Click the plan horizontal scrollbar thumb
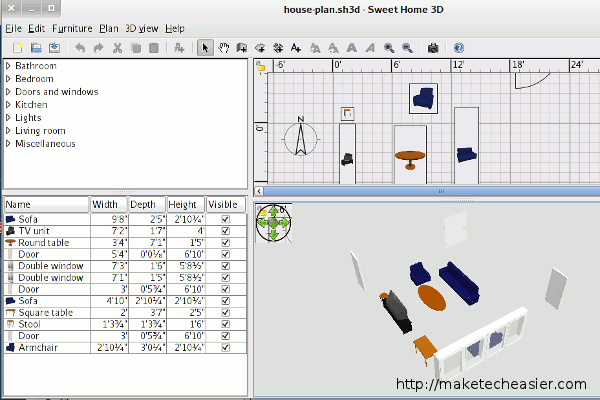The width and height of the screenshot is (600, 400). [x=432, y=191]
